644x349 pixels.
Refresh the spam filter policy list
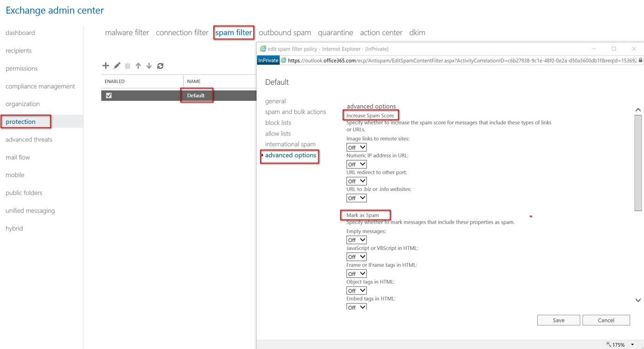tap(160, 66)
